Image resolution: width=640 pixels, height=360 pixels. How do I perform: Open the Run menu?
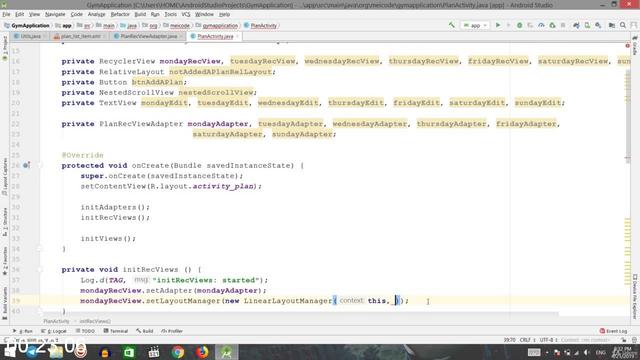(155, 14)
